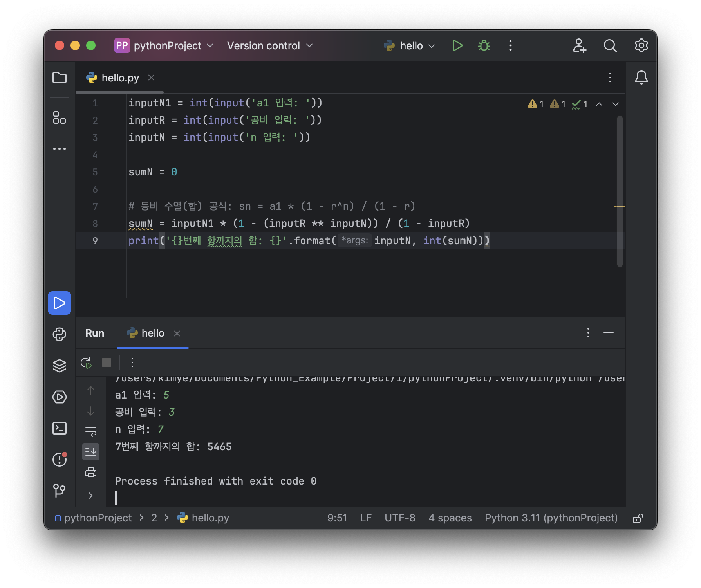This screenshot has width=701, height=588.
Task: Open the Structure tool window icon
Action: [60, 117]
